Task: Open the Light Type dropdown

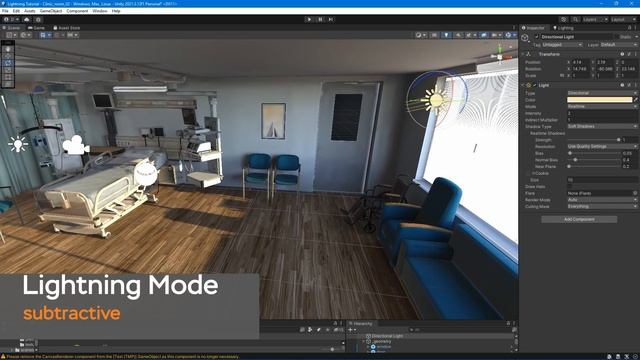Action: tap(602, 93)
